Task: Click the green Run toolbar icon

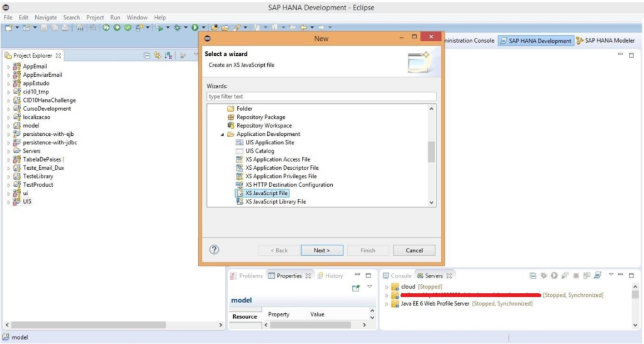Action: click(196, 28)
